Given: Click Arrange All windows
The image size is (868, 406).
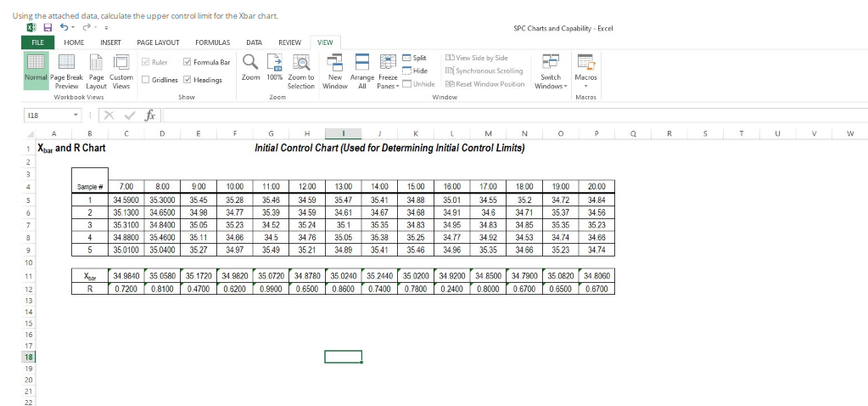Looking at the screenshot, I should coord(362,71).
